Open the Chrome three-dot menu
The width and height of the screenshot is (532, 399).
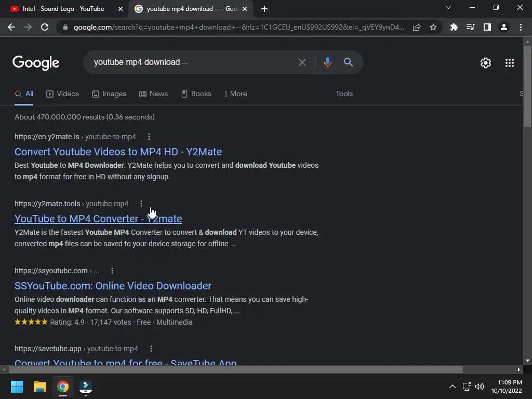521,27
